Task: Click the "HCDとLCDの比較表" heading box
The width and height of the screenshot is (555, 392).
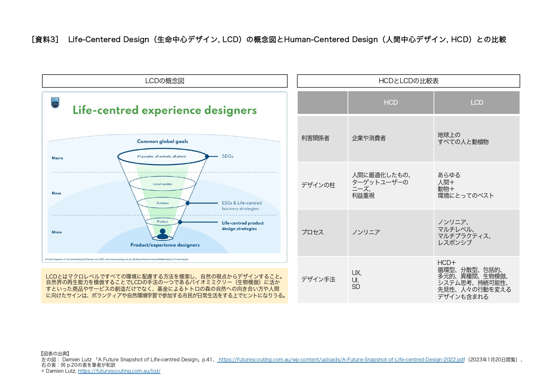Action: [408, 81]
